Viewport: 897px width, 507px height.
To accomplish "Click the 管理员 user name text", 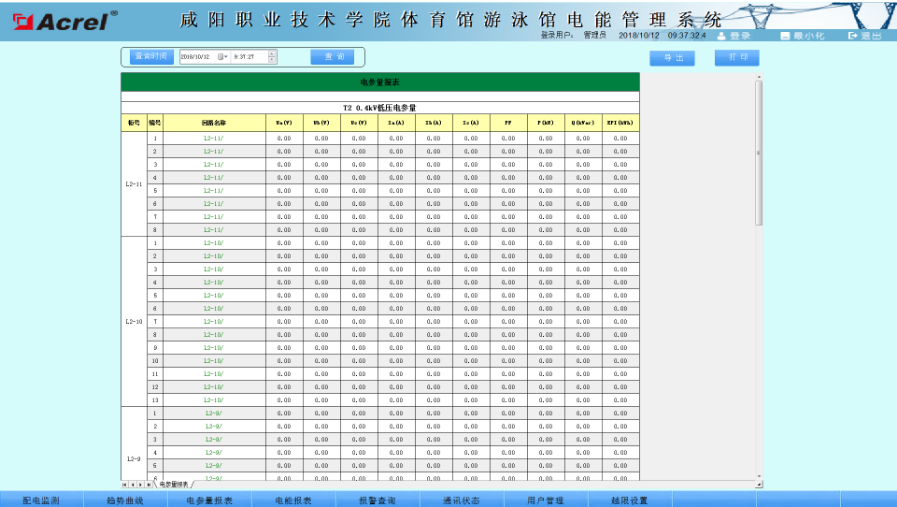I will [594, 35].
